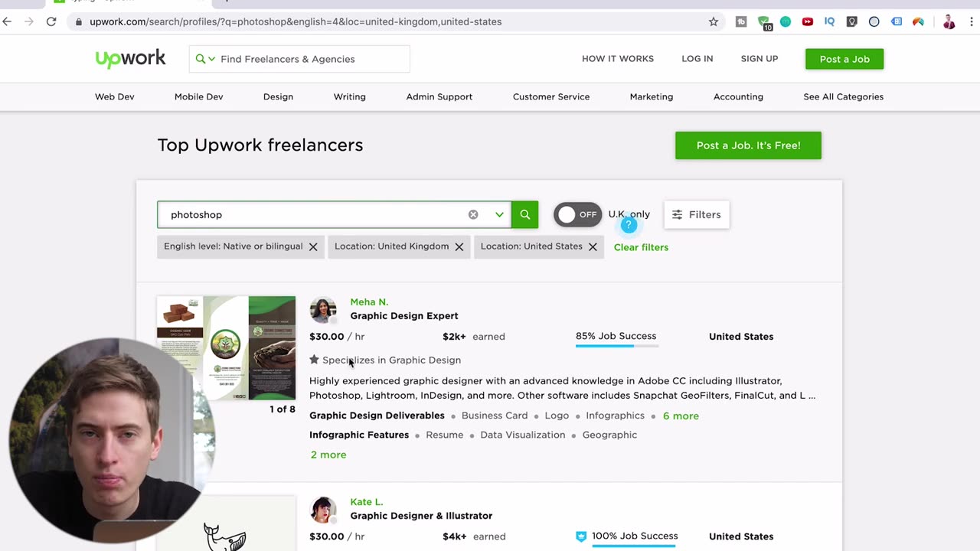Open Kate L. profile name link
Screen dimensions: 980x551
coord(366,502)
